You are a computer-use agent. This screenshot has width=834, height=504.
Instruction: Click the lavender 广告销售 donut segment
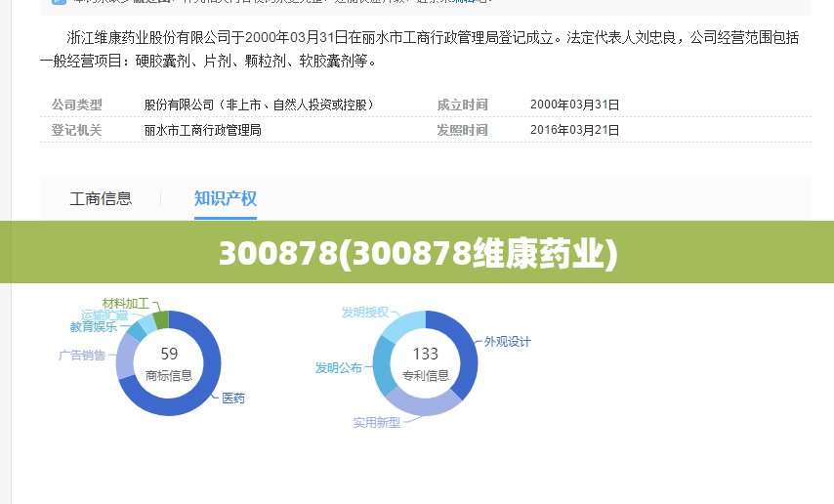pyautogui.click(x=127, y=357)
